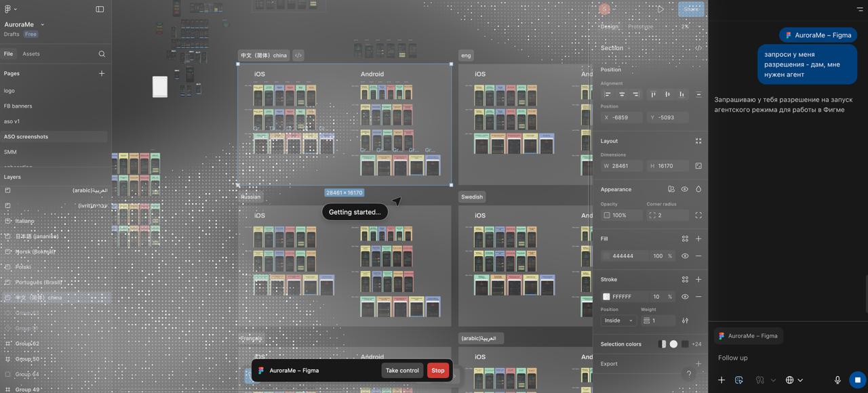The height and width of the screenshot is (393, 868).
Task: Click the X position field
Action: coord(621,118)
